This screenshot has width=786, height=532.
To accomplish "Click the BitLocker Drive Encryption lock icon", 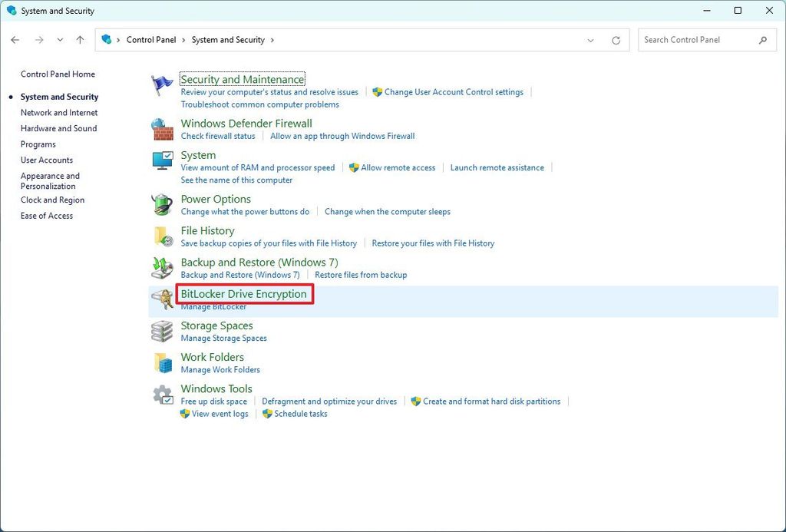I will tap(162, 299).
